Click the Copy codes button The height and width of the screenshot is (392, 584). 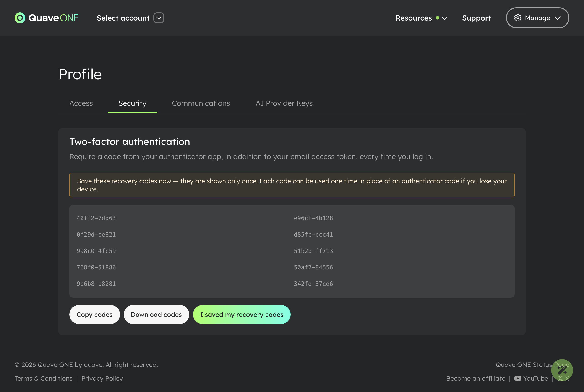(x=95, y=315)
